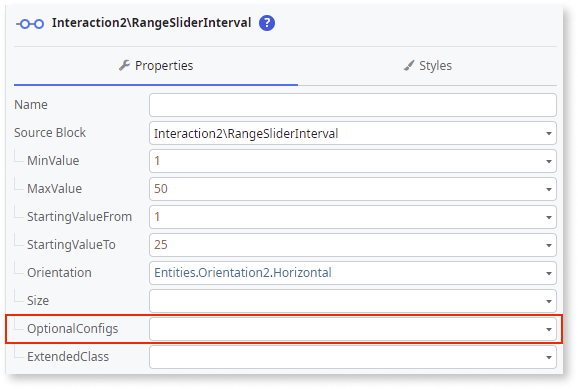Expand the OptionalConfigs dropdown arrow
578x389 pixels.
click(549, 329)
